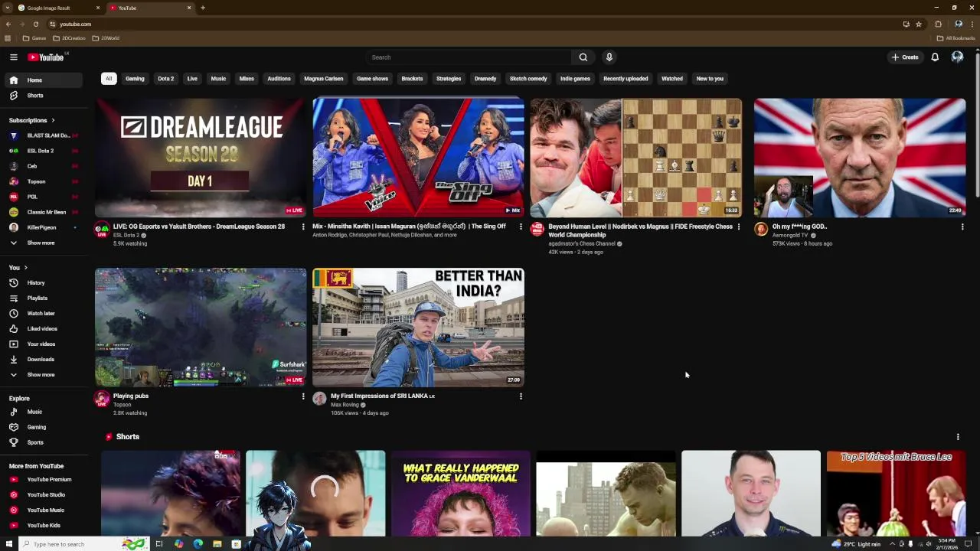Image resolution: width=980 pixels, height=551 pixels.
Task: Open YouTube Studio link
Action: click(x=44, y=495)
